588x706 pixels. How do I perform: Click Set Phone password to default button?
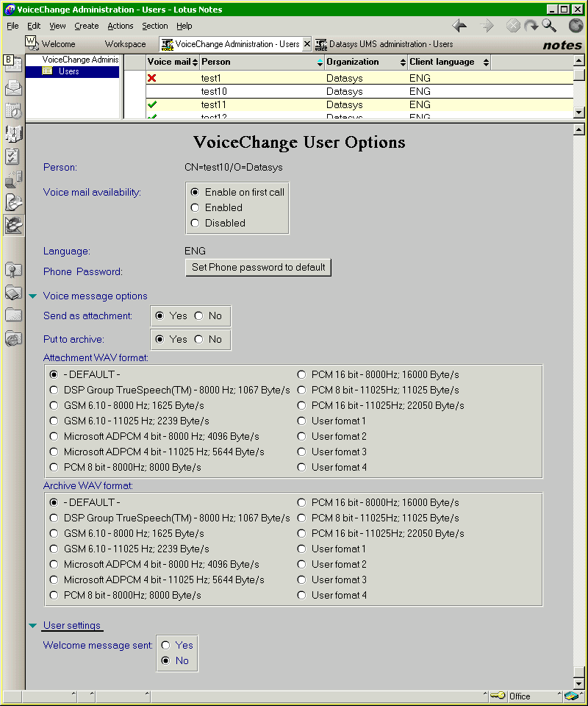pyautogui.click(x=258, y=268)
